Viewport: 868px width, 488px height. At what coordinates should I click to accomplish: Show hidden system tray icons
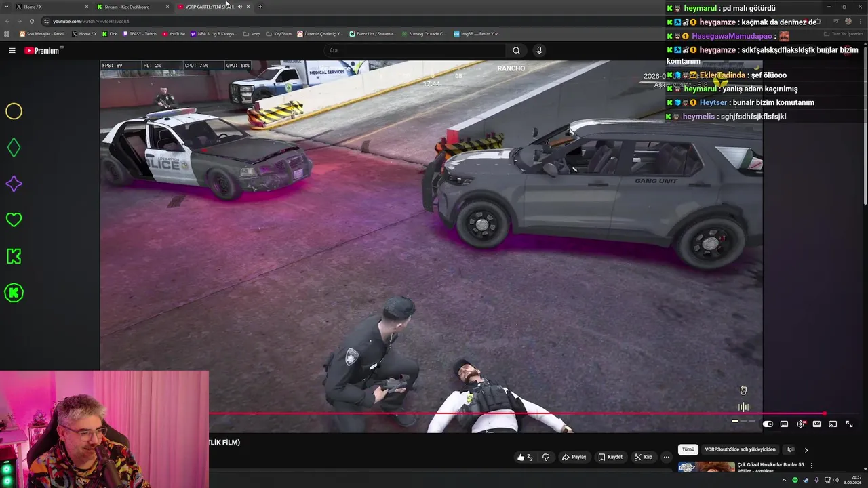click(785, 480)
